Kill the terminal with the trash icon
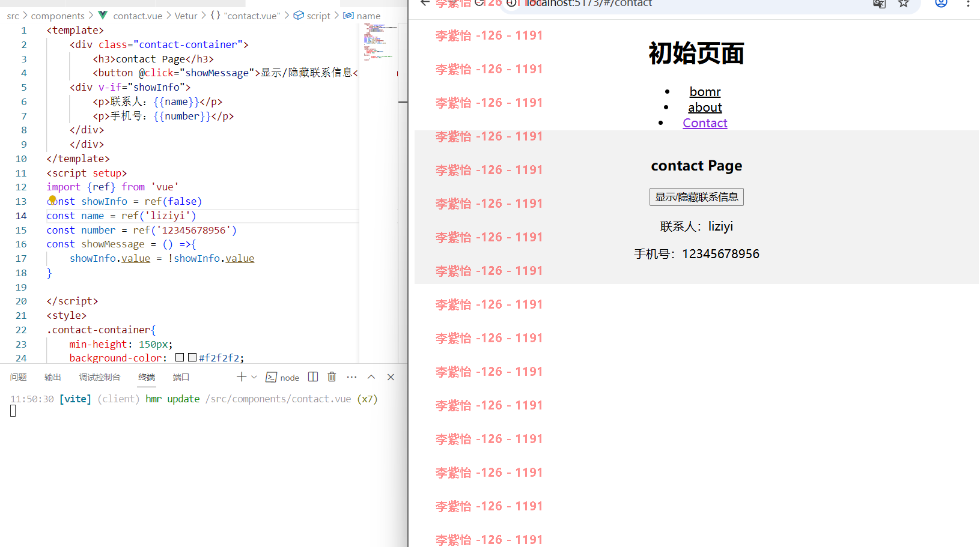 click(332, 377)
